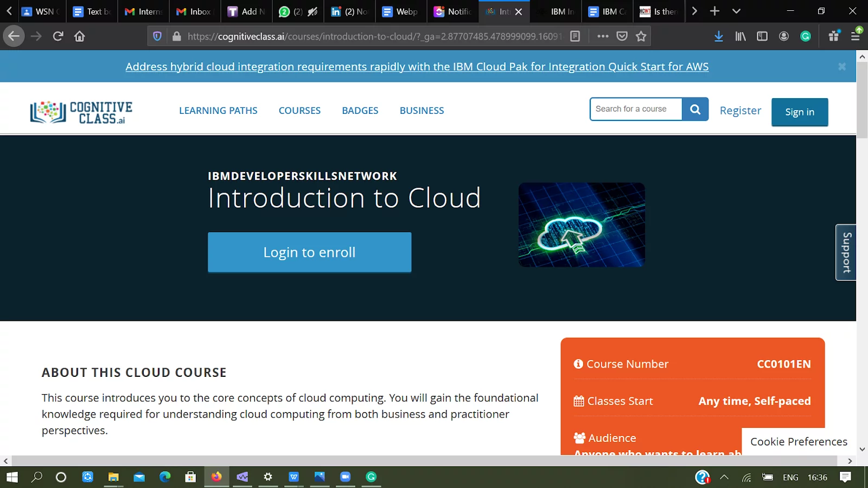This screenshot has width=868, height=488.
Task: Open the Windows Start menu
Action: [x=12, y=477]
